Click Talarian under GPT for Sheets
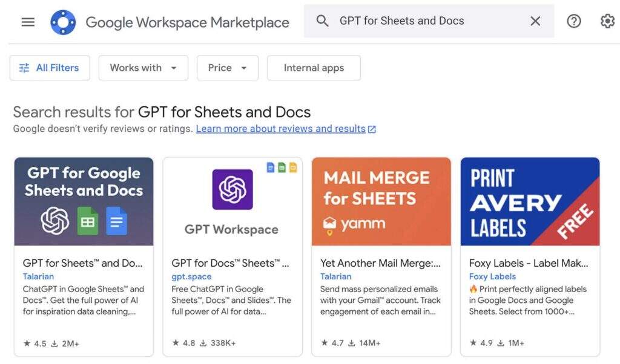Viewport: 620px width, 364px height. point(38,276)
